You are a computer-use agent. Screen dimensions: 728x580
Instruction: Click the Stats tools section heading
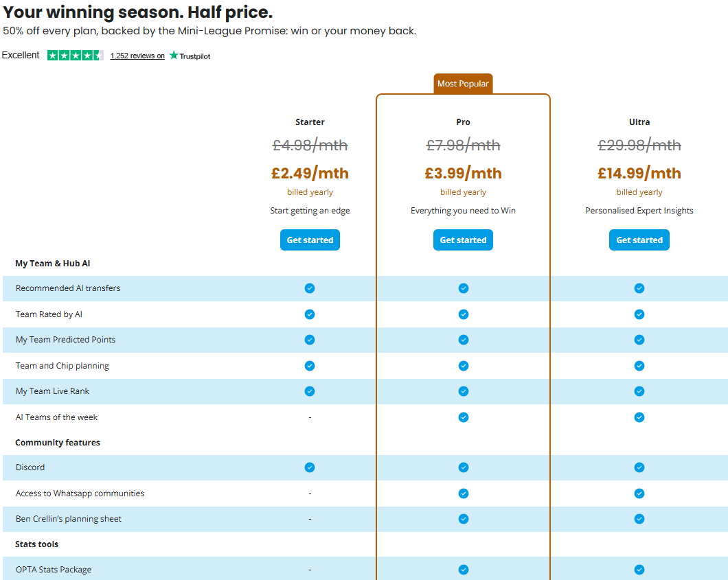(36, 544)
